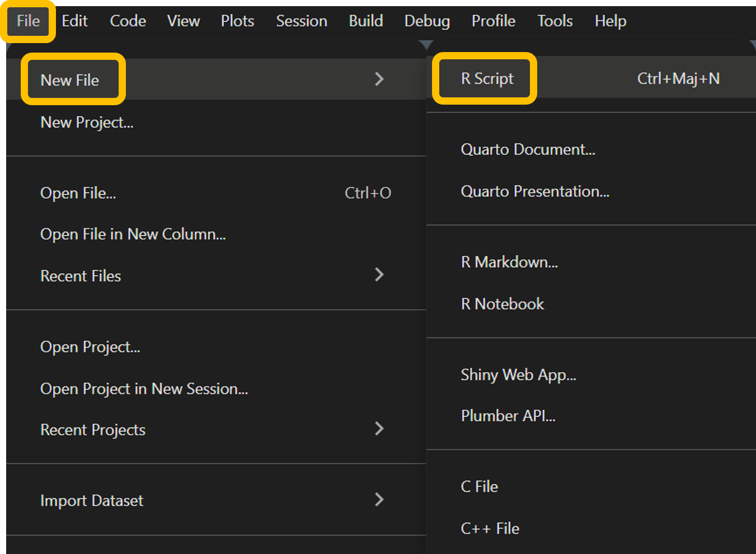756x554 pixels.
Task: Open the Tools menu
Action: 555,21
